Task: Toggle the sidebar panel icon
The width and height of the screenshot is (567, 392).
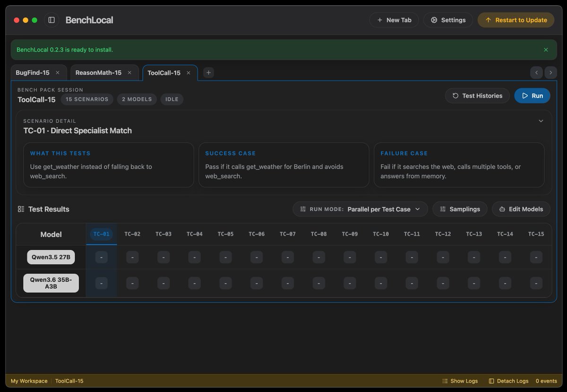Action: click(52, 20)
